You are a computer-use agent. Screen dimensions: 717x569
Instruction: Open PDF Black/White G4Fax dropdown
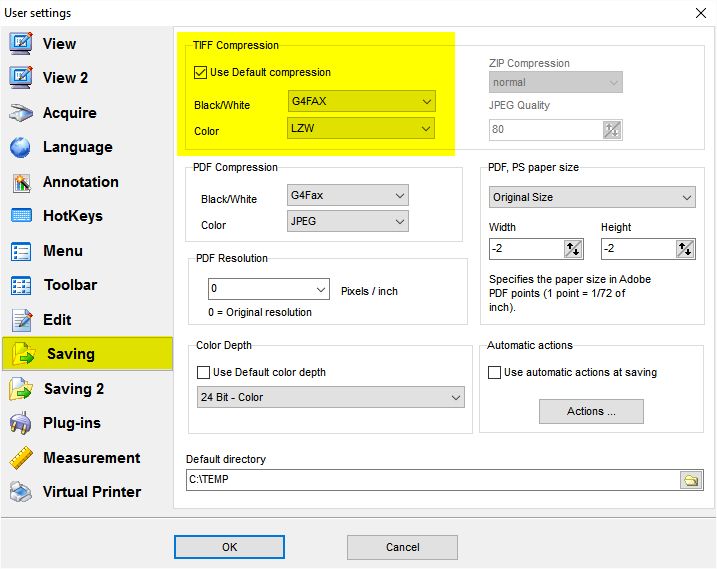click(348, 195)
